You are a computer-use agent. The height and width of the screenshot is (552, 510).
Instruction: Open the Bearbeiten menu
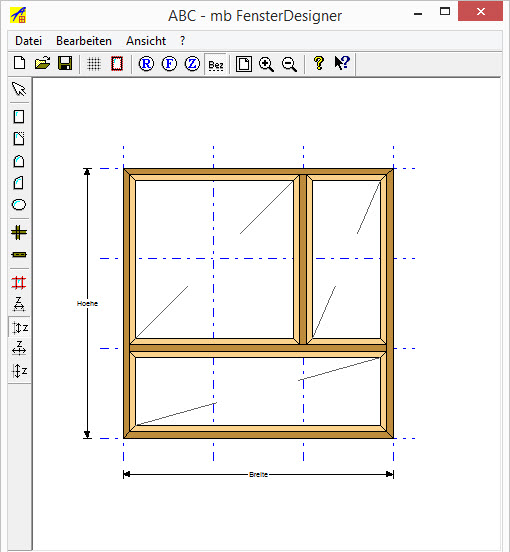(84, 41)
